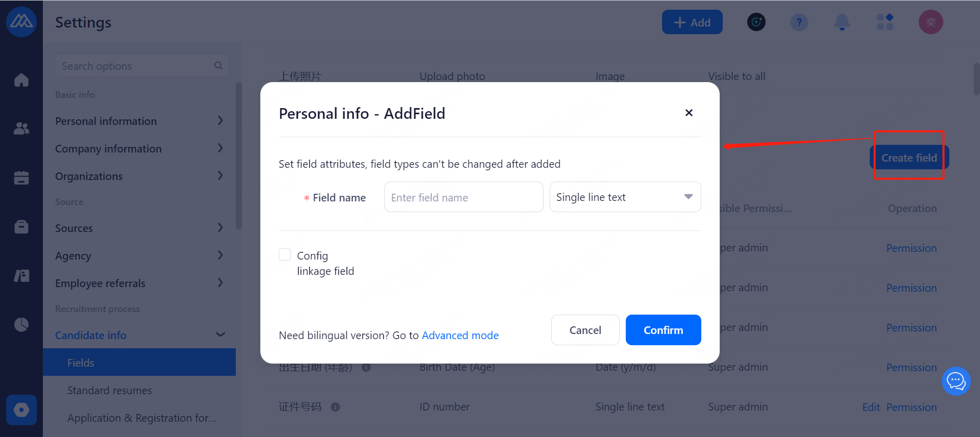The image size is (980, 437).
Task: Click the search magnifier in Search options
Action: coord(218,65)
